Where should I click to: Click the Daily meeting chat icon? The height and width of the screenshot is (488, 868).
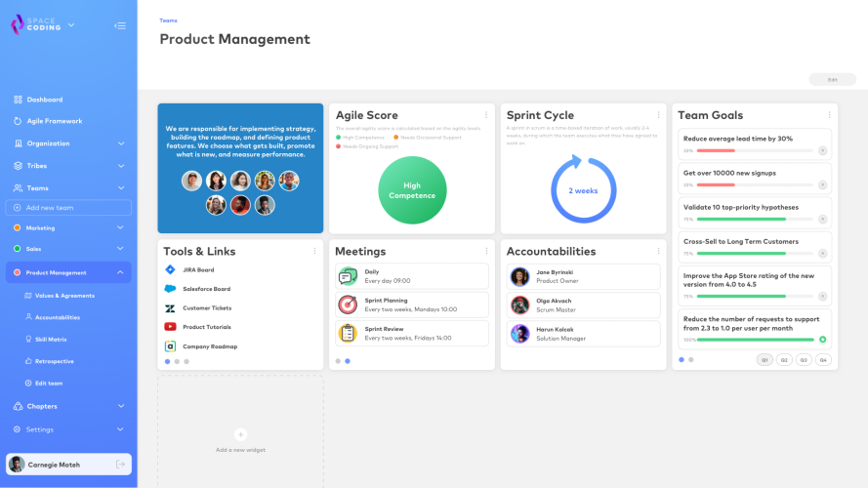[x=348, y=276]
